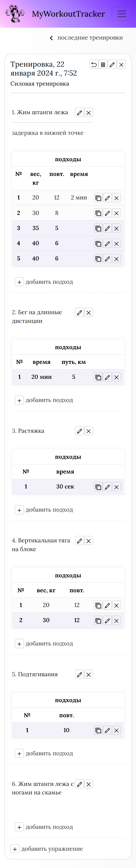136x868 pixels.
Task: Click the undo icon in workout header
Action: pos(94,64)
